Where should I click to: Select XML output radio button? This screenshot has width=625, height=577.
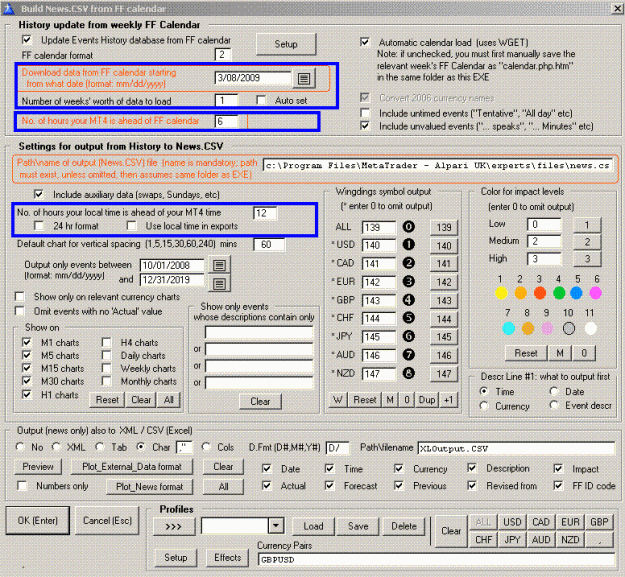coord(56,447)
